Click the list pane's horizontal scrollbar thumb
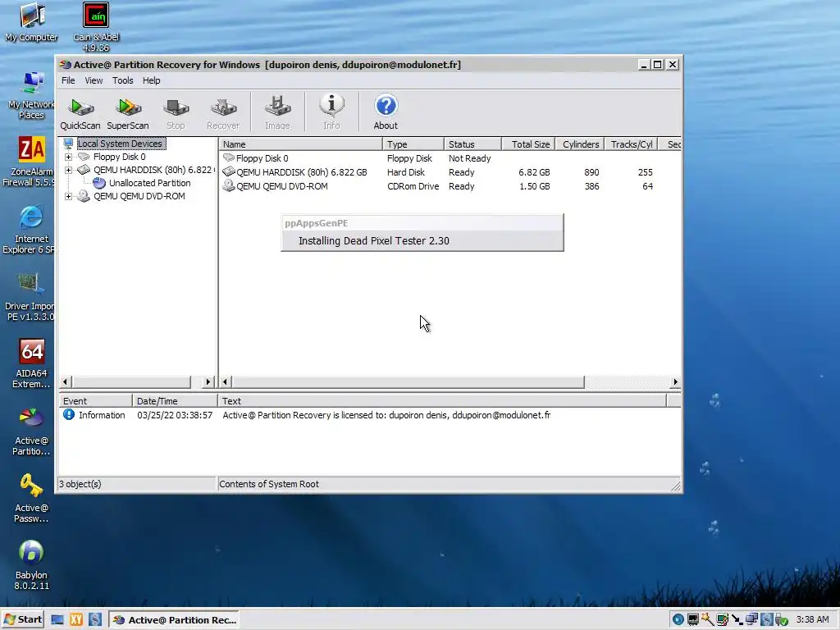The height and width of the screenshot is (630, 840). (408, 382)
